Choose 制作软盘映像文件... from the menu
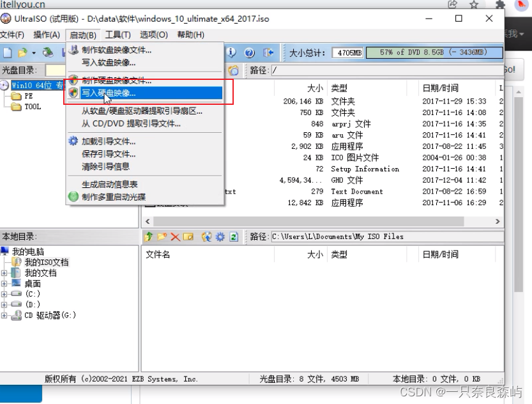 click(145, 50)
